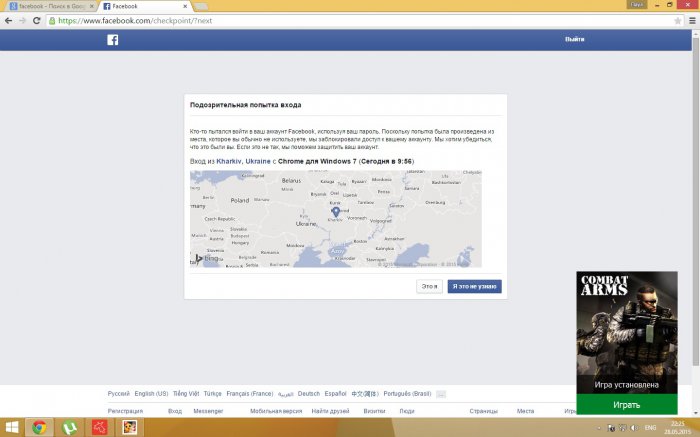The image size is (700, 437).
Task: Open uTorrent from the taskbar
Action: (x=69, y=427)
